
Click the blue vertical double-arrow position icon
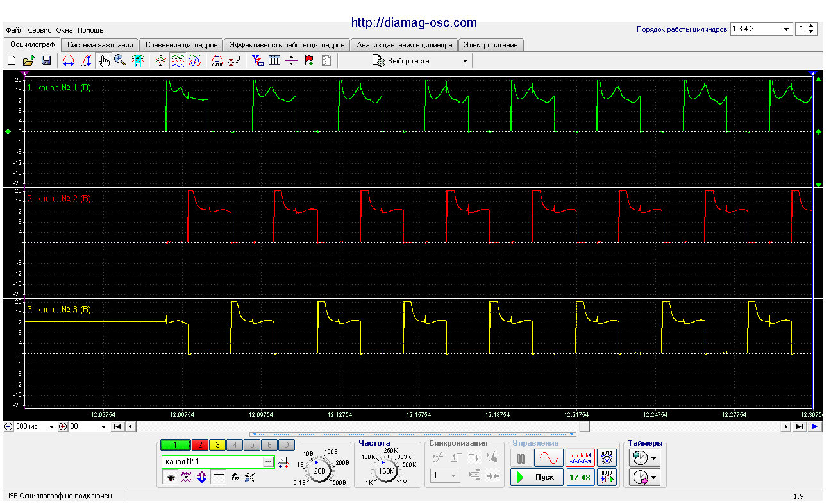202,477
